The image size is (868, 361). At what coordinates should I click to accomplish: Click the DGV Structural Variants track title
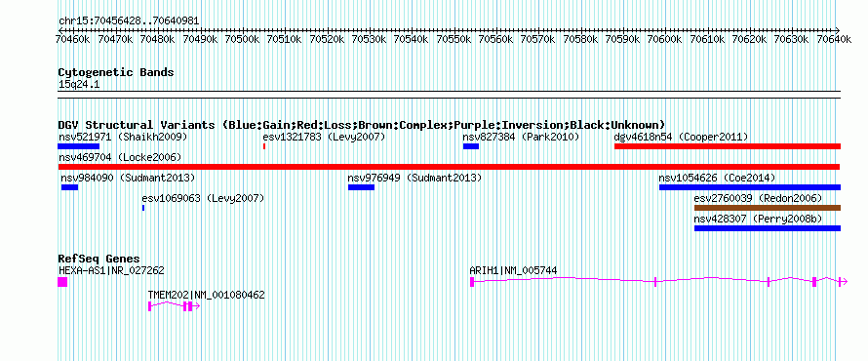click(x=362, y=125)
